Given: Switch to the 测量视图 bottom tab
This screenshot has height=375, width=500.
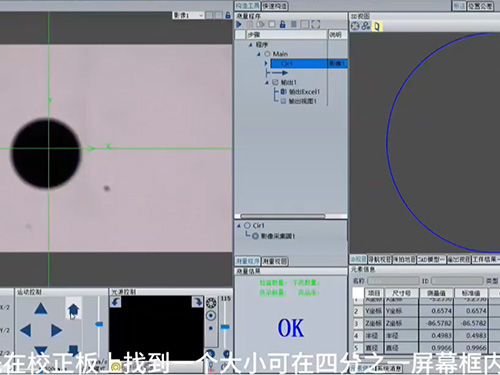Looking at the screenshot, I should tap(275, 261).
